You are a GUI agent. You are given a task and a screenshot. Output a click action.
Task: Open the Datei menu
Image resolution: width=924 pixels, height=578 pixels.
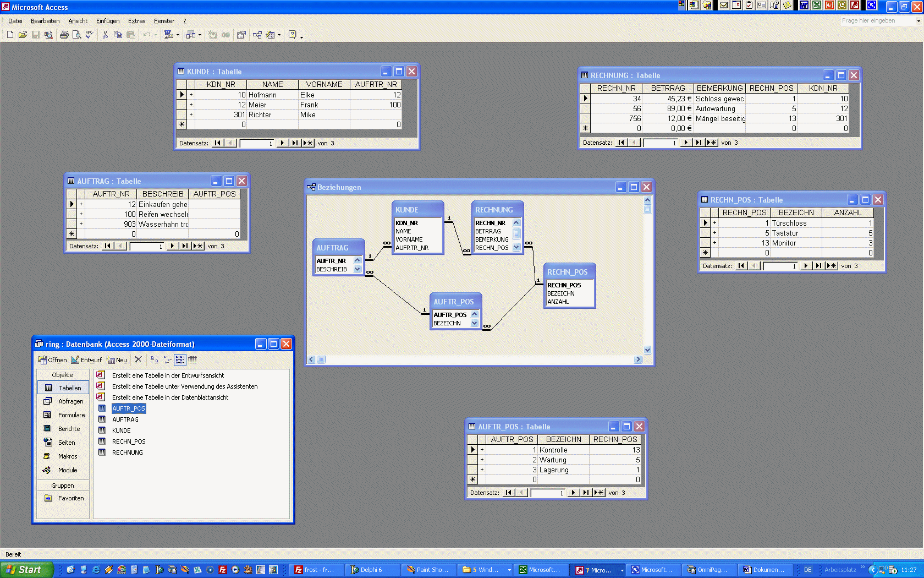point(15,21)
